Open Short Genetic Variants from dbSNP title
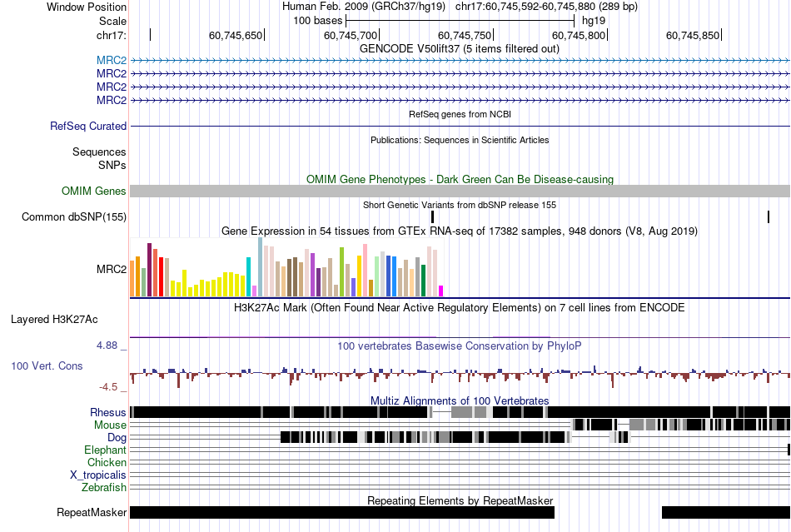Screen dimensions: 791x532 [x=460, y=206]
